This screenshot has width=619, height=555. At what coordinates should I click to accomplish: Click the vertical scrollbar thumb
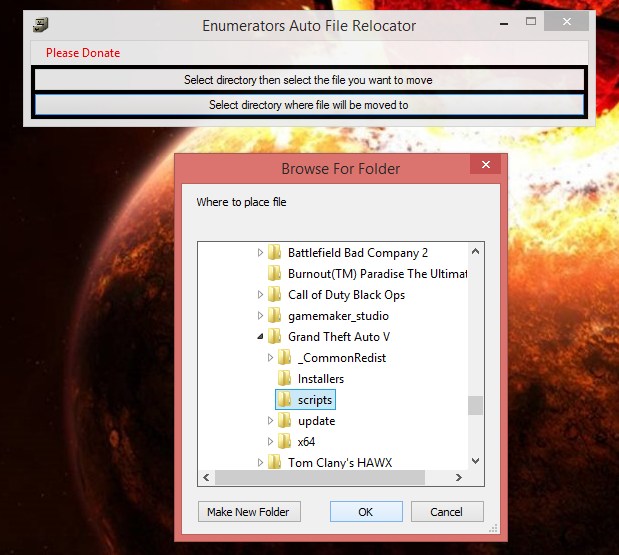pos(476,406)
